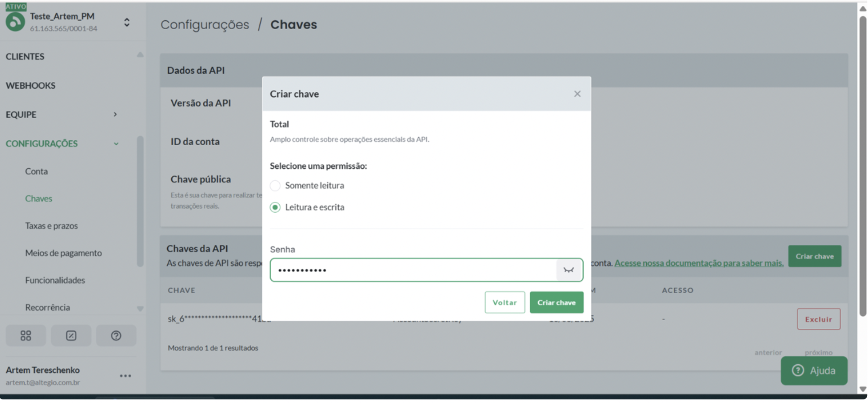
Task: Click the page vertical scrollbar
Action: click(x=862, y=166)
